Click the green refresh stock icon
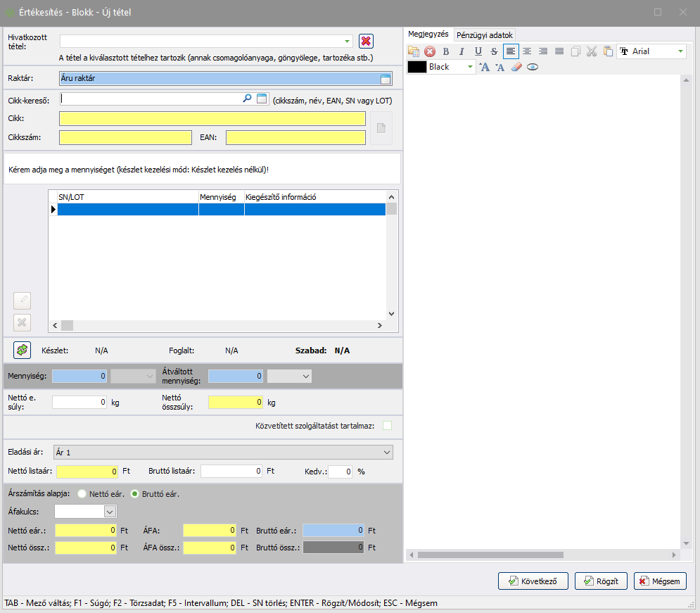Image resolution: width=700 pixels, height=613 pixels. [x=22, y=350]
